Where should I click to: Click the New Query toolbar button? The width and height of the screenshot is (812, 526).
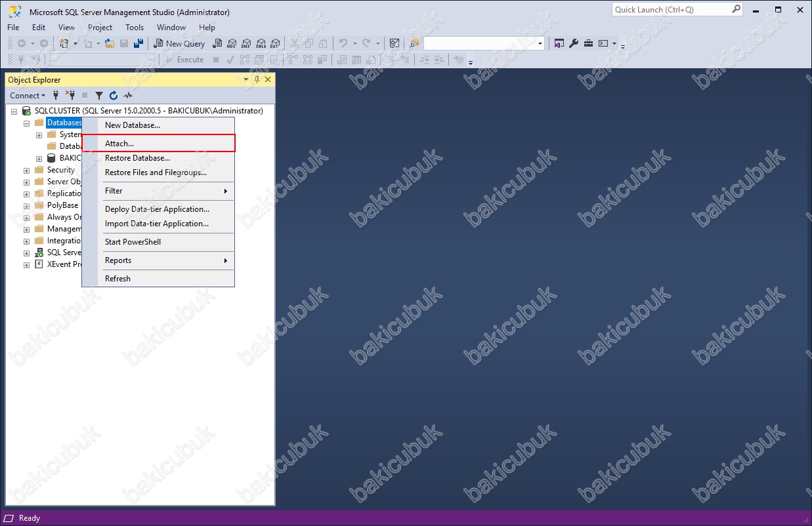pyautogui.click(x=179, y=43)
